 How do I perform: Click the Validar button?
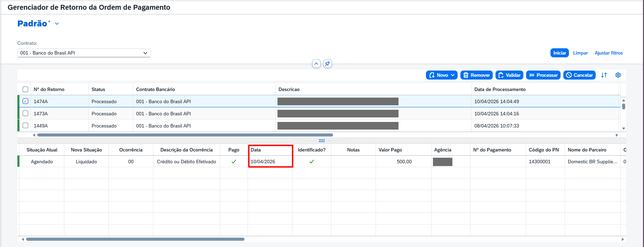pos(509,75)
